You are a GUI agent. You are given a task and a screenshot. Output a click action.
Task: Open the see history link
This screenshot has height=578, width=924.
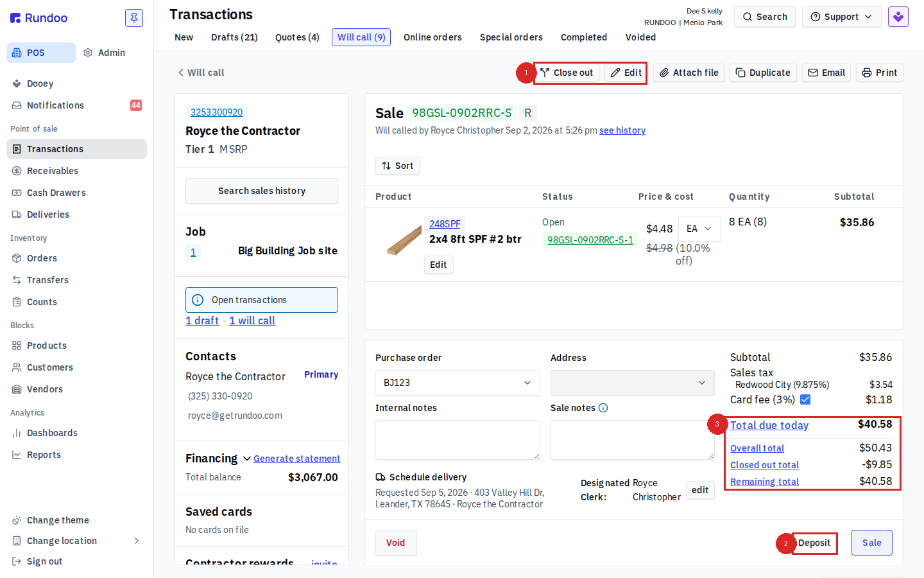pos(622,130)
